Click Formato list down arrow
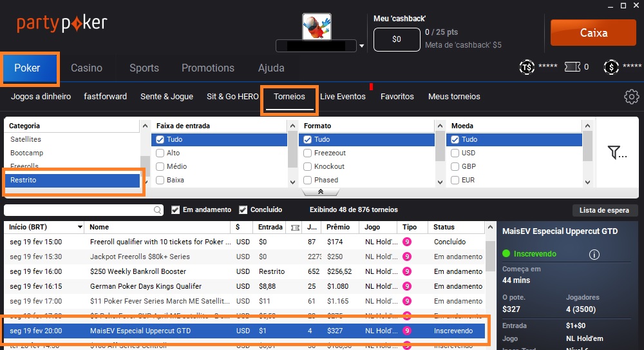 [x=440, y=182]
